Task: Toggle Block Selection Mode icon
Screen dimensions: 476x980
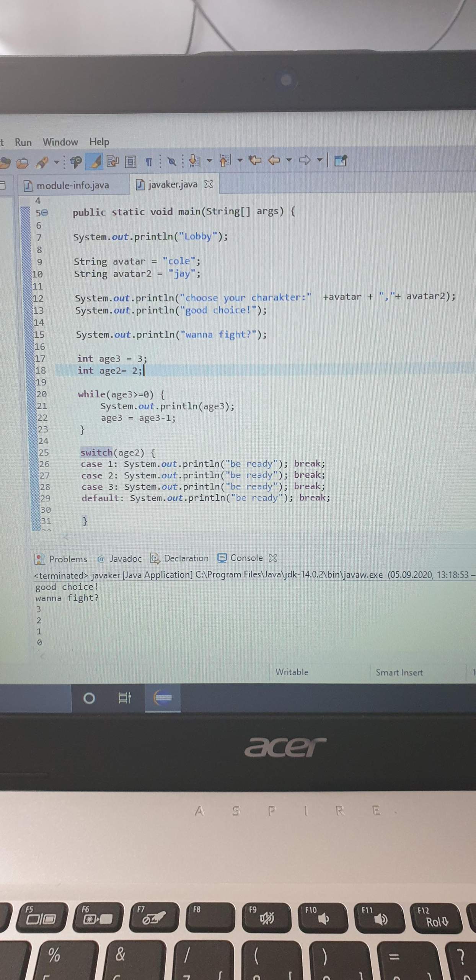Action: (x=130, y=162)
